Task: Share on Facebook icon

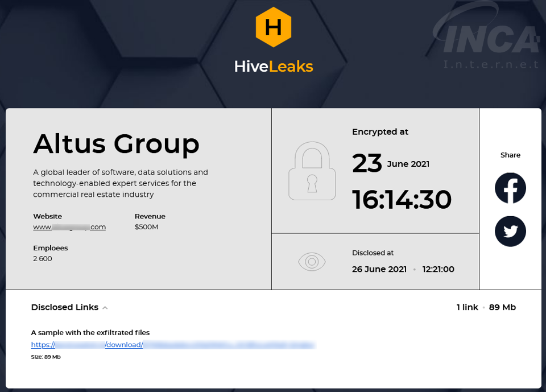Action: (x=510, y=188)
